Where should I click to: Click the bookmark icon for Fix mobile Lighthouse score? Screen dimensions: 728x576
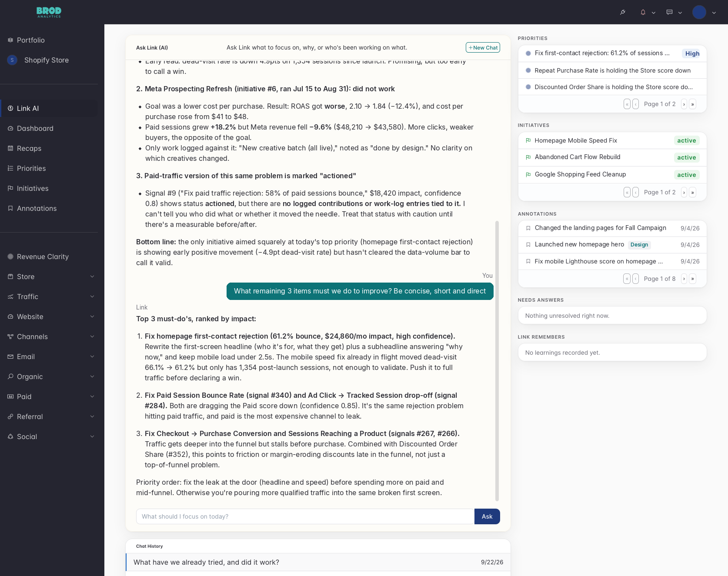pyautogui.click(x=528, y=261)
